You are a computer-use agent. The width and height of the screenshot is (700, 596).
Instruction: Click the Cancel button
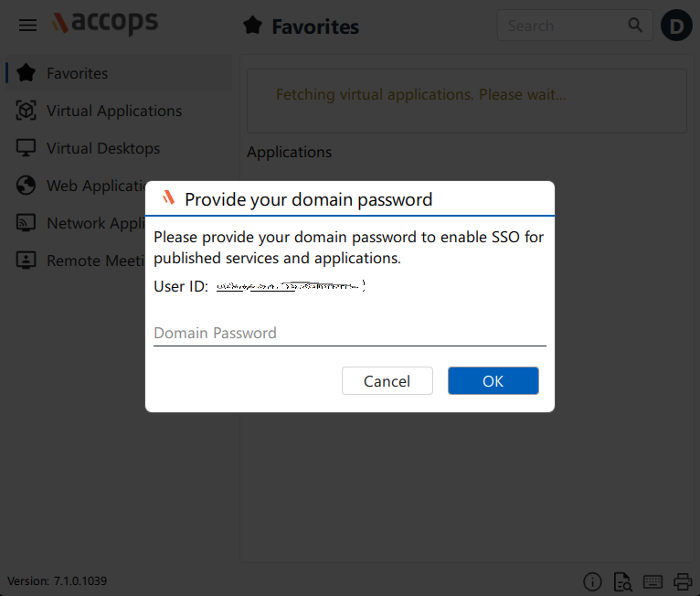pyautogui.click(x=387, y=381)
